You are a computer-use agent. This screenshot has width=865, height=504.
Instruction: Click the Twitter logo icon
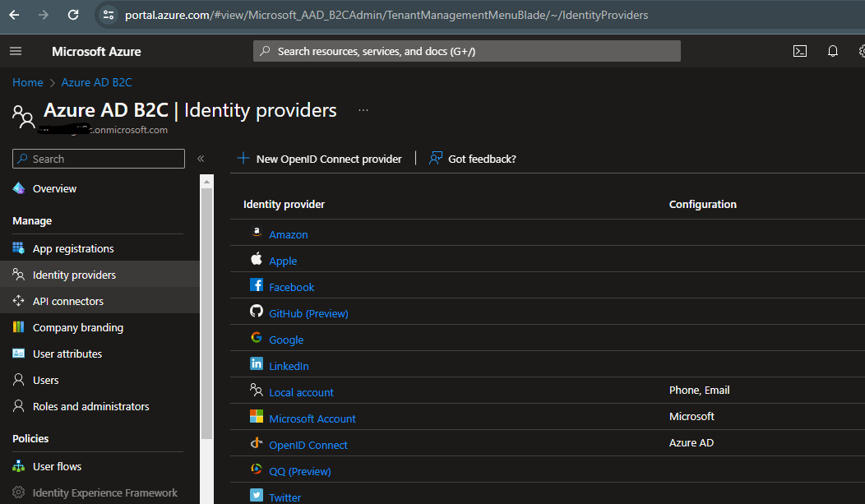(257, 495)
